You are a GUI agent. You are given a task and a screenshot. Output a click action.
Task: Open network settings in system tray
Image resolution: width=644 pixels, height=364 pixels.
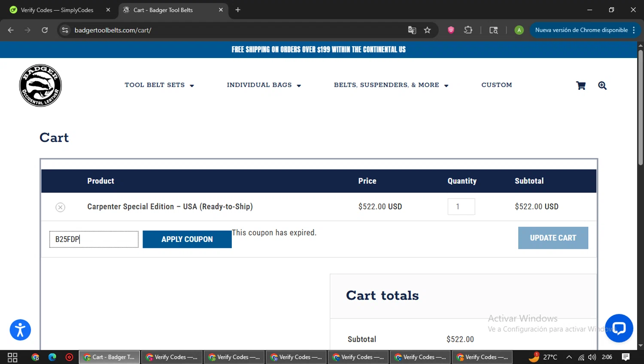coord(581,357)
